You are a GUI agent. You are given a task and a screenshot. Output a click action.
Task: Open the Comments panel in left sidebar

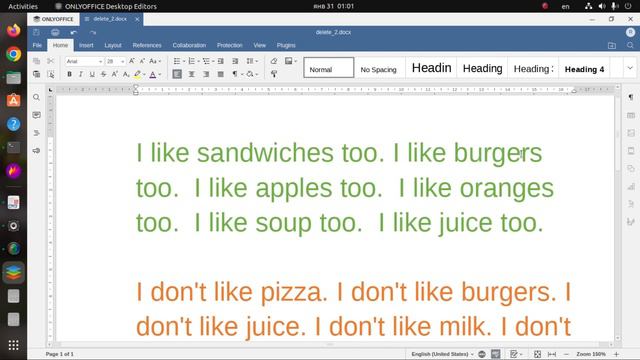click(x=36, y=115)
